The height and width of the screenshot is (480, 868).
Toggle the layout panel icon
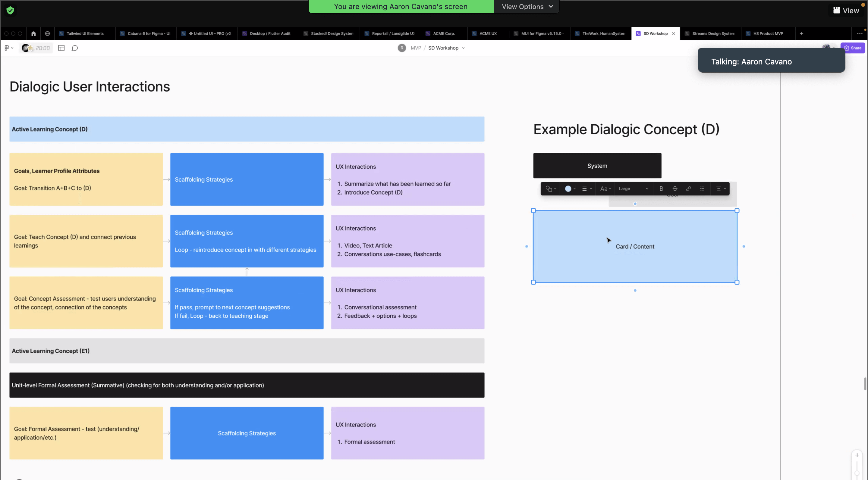pyautogui.click(x=61, y=48)
